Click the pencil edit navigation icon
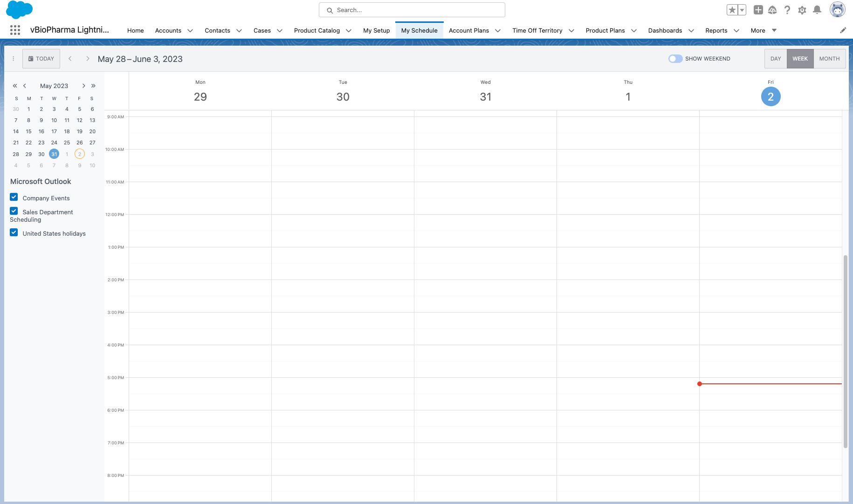Image resolution: width=853 pixels, height=504 pixels. [843, 30]
